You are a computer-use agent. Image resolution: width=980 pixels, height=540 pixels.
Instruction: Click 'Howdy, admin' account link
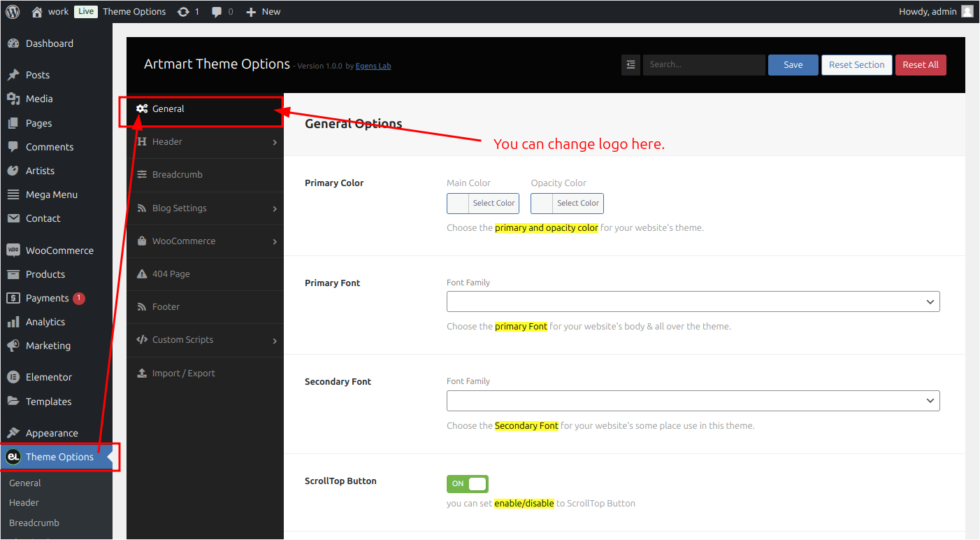[x=936, y=11]
